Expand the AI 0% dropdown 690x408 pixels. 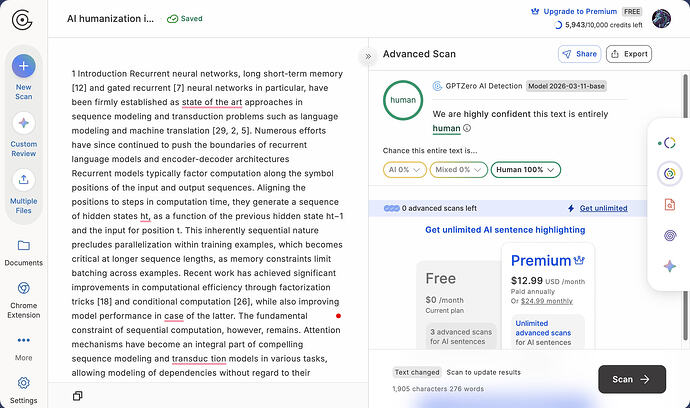pos(404,169)
